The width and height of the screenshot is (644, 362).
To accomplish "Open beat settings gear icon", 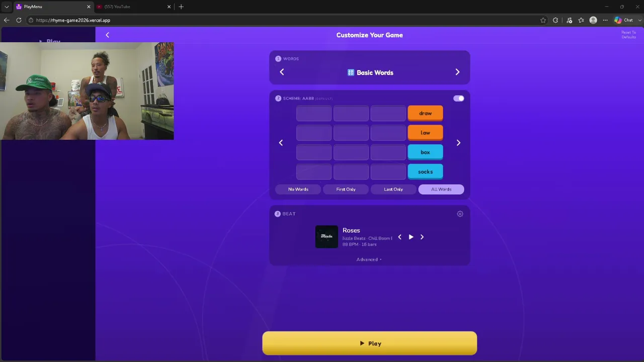I will pos(460,214).
